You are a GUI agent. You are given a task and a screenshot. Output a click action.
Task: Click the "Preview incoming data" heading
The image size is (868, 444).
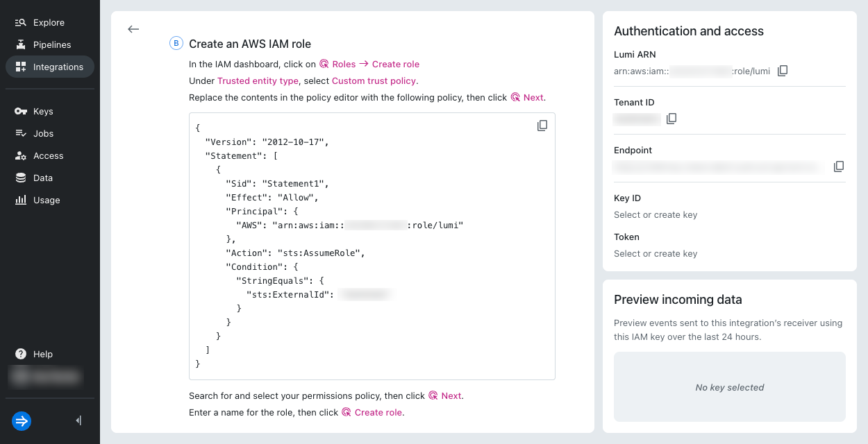point(678,300)
